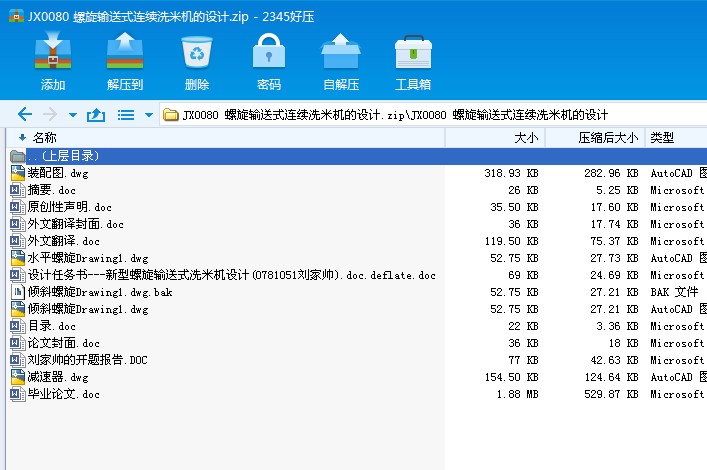Click the 282.96 KB compressed size
707x470 pixels.
[x=611, y=173]
